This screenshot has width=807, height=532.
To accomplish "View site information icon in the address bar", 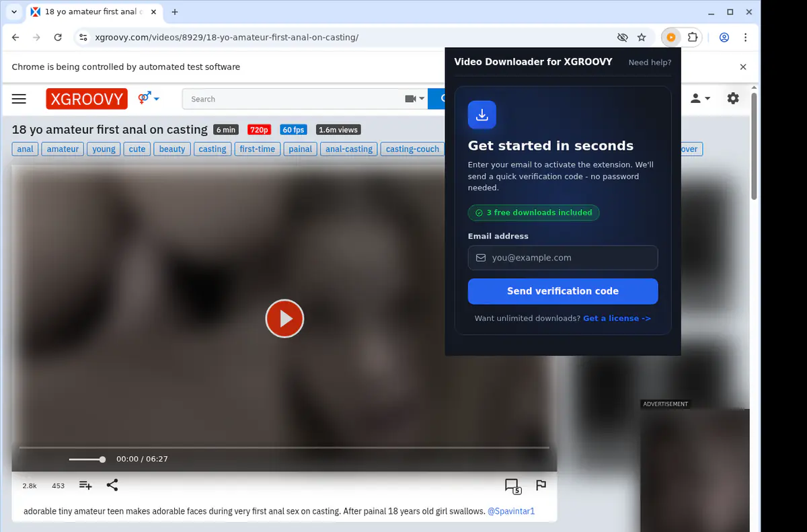I will click(x=82, y=38).
